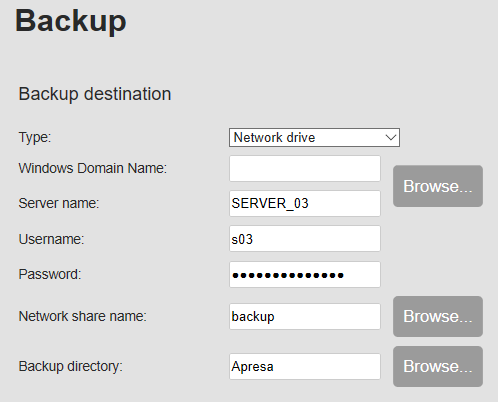Open the Type dropdown showing Network drive

pos(314,137)
